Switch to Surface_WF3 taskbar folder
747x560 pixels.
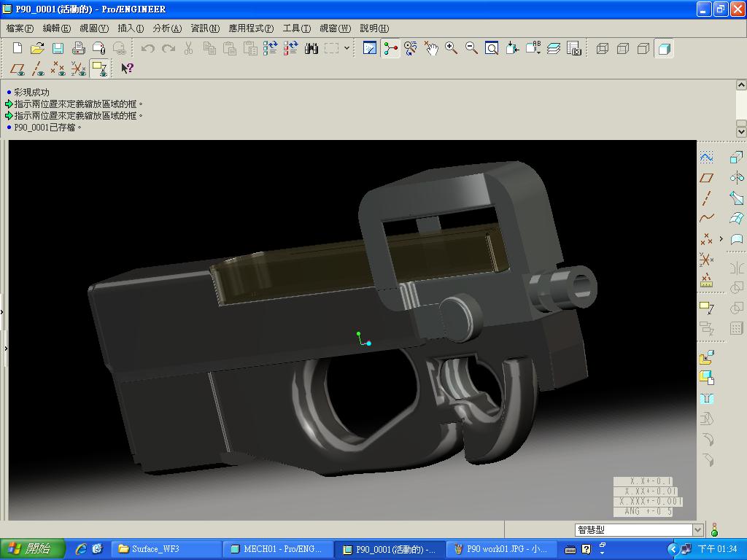click(166, 549)
